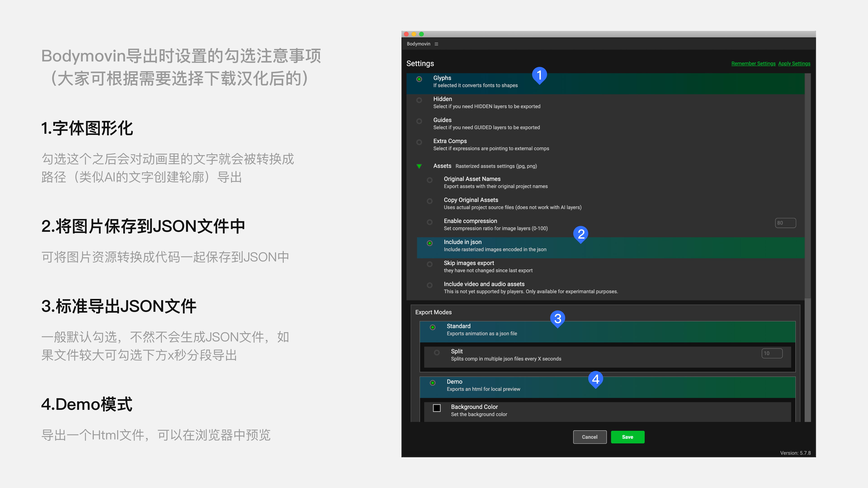Toggle Include in json option
868x488 pixels.
coord(430,243)
